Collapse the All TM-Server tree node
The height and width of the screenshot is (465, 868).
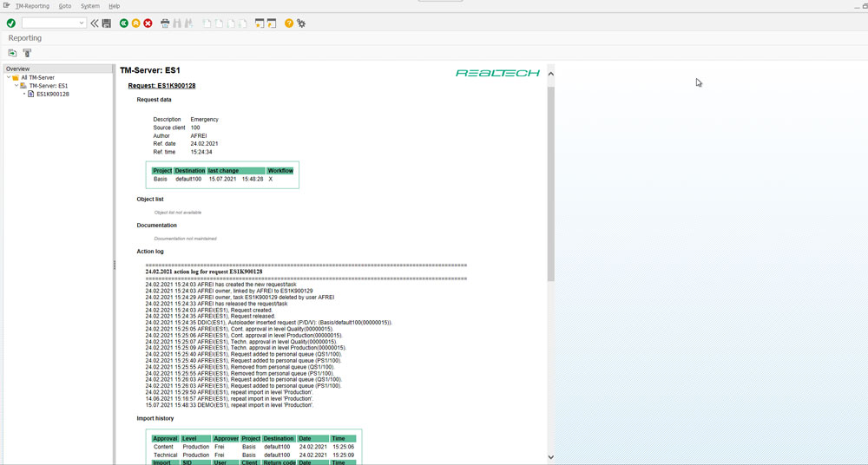(x=9, y=77)
